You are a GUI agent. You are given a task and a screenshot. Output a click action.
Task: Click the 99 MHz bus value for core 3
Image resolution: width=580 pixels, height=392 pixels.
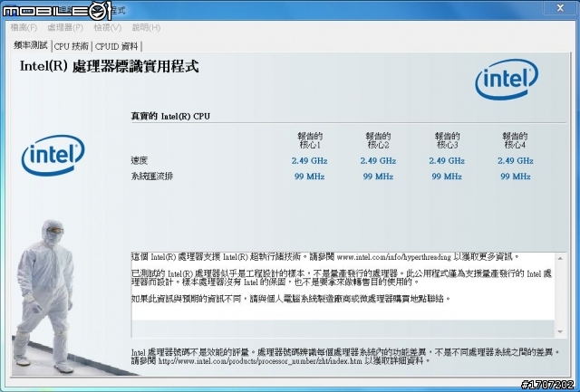click(x=447, y=177)
